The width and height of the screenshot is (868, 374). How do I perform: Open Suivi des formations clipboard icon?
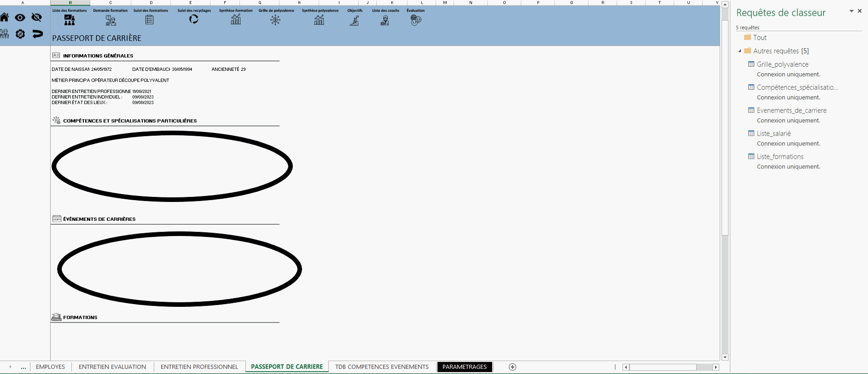pyautogui.click(x=150, y=20)
